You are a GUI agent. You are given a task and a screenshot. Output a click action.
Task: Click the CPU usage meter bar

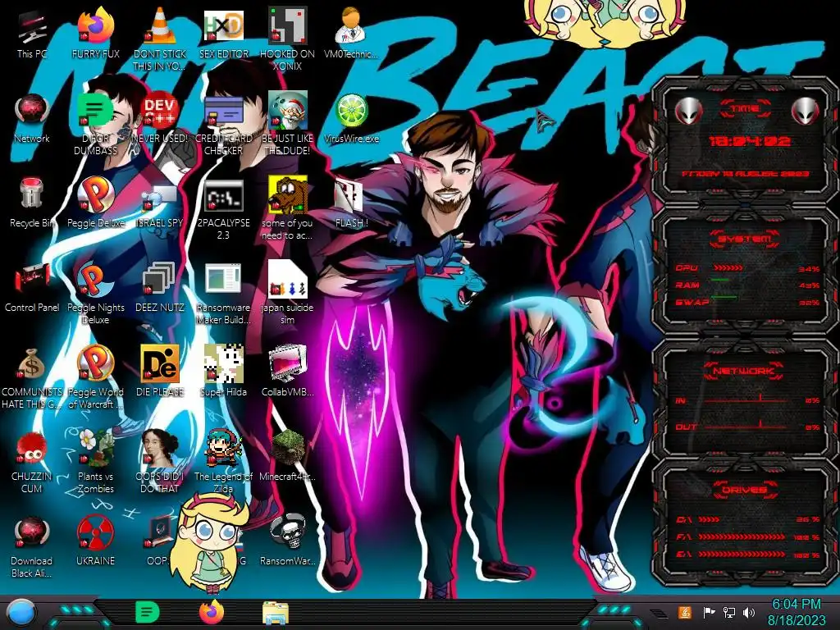coord(727,268)
